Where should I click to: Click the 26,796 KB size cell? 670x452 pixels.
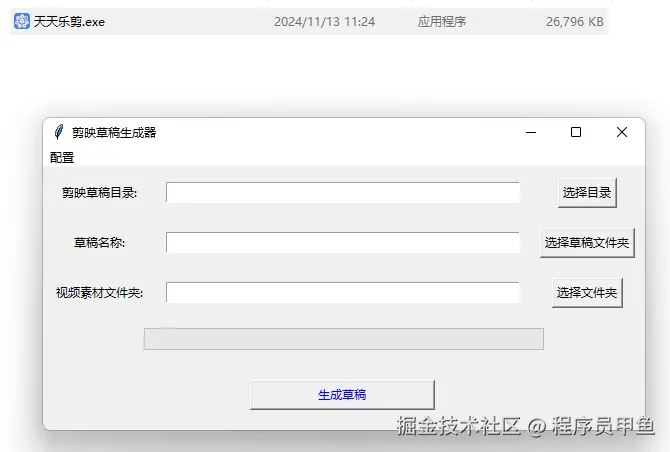point(575,21)
